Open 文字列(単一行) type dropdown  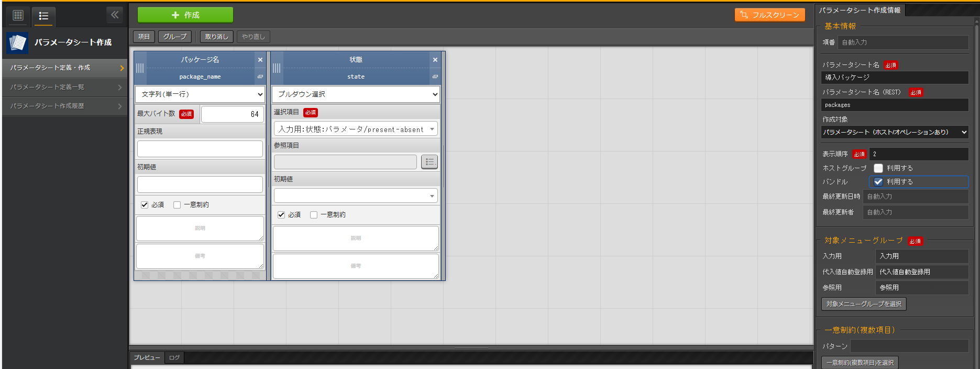coord(200,94)
